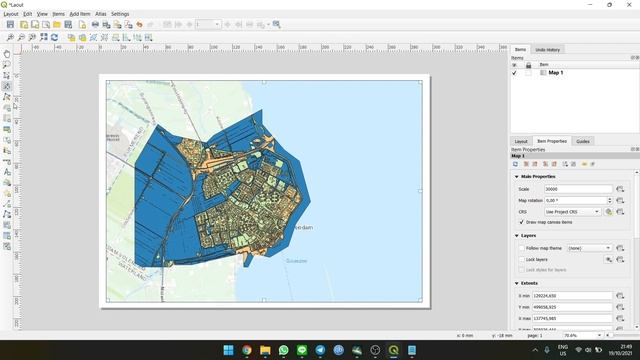Activate the Select/Move Item tool
This screenshot has height=360, width=640.
click(x=7, y=76)
